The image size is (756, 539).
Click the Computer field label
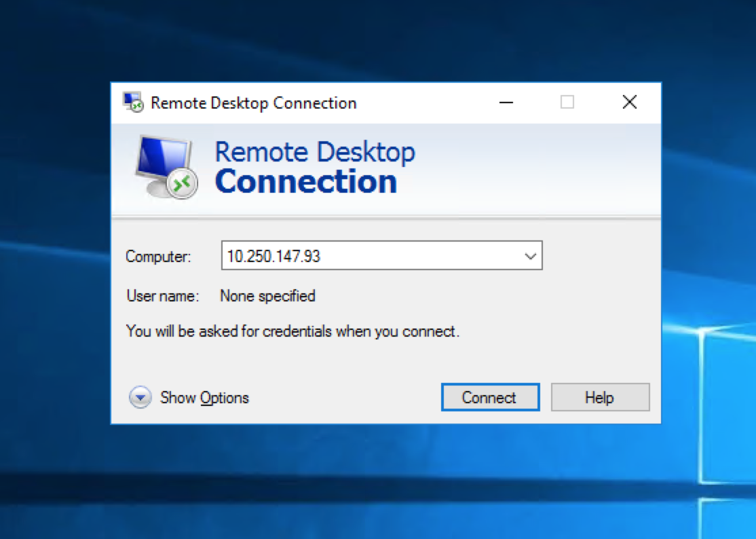click(x=159, y=257)
